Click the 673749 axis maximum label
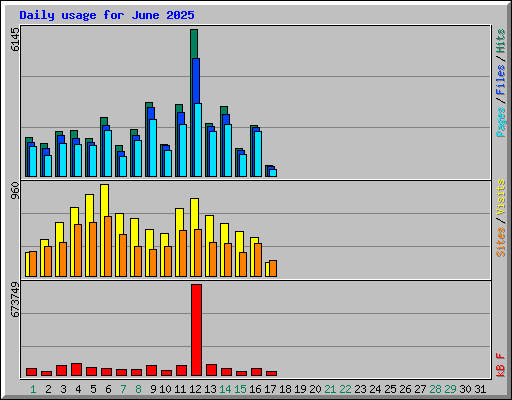Image resolution: width=512 pixels, height=400 pixels. pyautogui.click(x=15, y=299)
